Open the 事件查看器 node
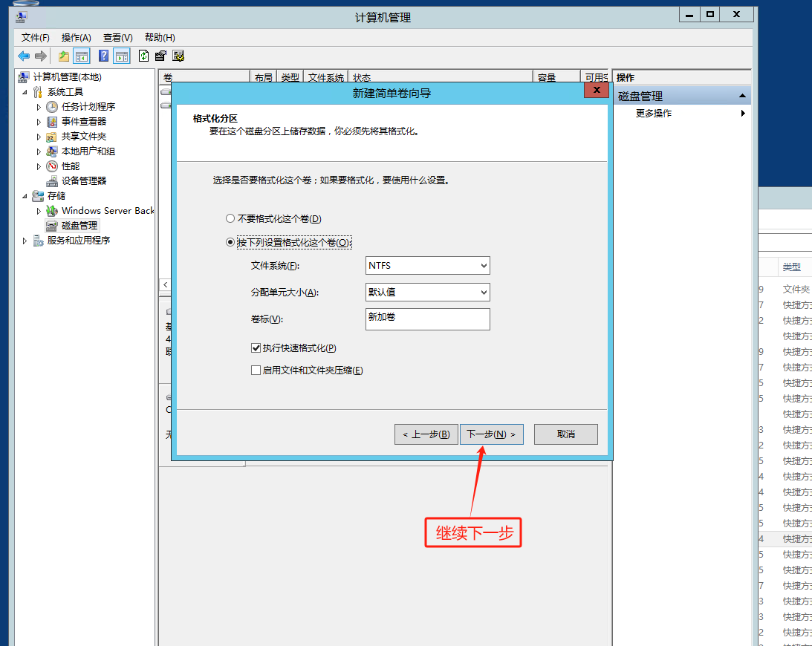Image resolution: width=812 pixels, height=646 pixels. [83, 121]
